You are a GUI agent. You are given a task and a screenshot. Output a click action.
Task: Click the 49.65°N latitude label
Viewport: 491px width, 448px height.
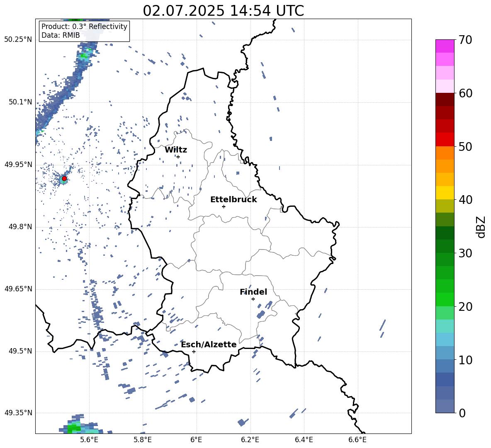pyautogui.click(x=18, y=288)
